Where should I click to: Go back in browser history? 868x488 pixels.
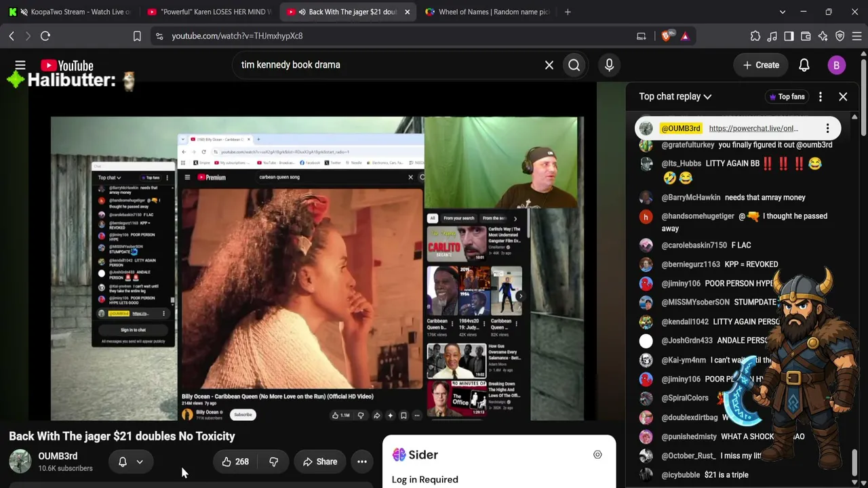coord(12,36)
